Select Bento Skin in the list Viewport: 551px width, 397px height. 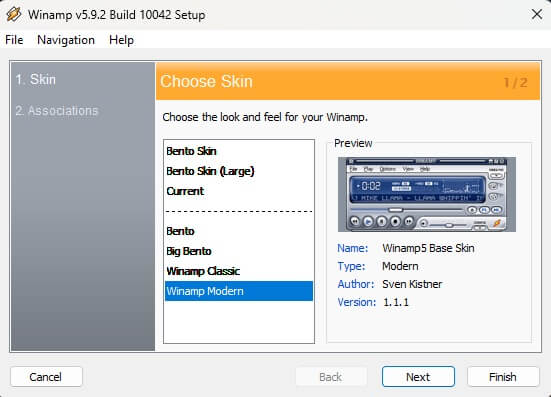click(x=239, y=151)
